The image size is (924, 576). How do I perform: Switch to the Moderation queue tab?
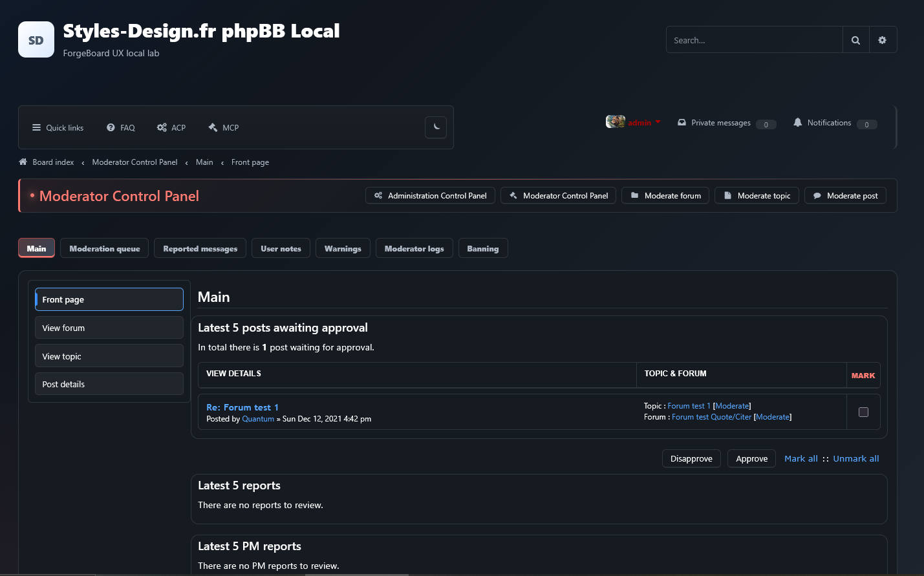pyautogui.click(x=105, y=248)
